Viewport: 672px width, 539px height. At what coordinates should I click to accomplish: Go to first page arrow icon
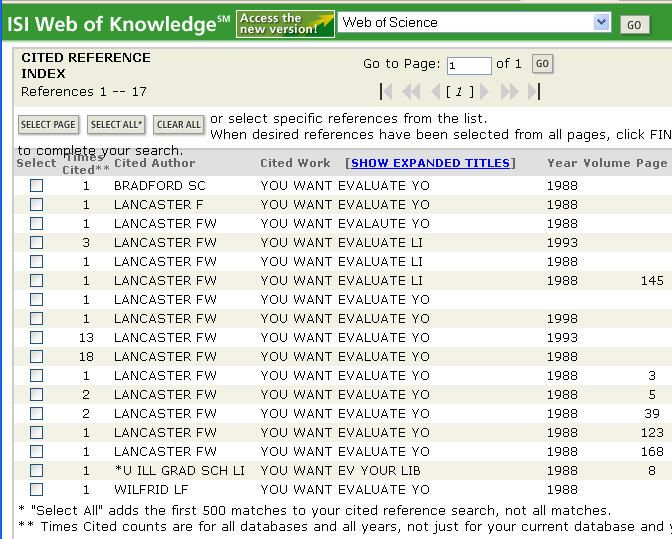[386, 92]
